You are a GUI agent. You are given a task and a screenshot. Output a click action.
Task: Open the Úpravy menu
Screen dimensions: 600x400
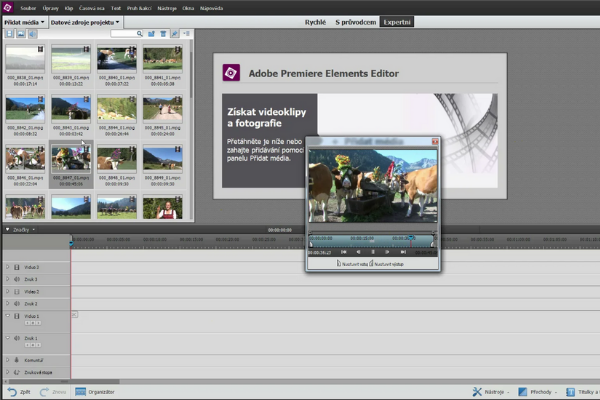[x=51, y=8]
